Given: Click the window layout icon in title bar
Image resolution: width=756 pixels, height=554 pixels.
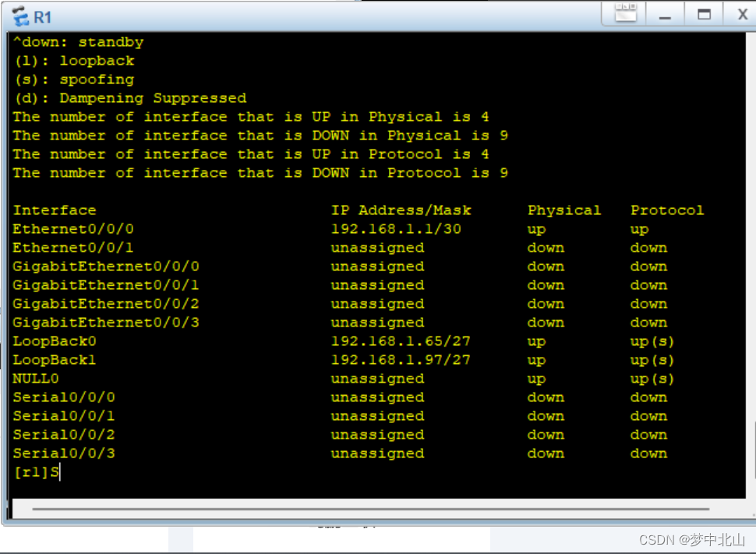Looking at the screenshot, I should pyautogui.click(x=626, y=13).
